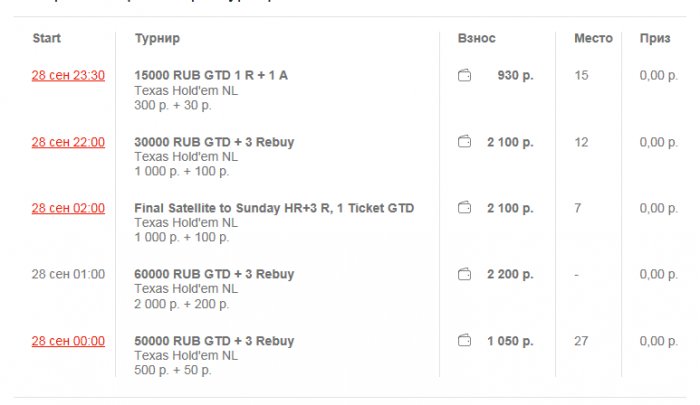The width and height of the screenshot is (700, 405).
Task: Click wallet icon for 30000 RUB GTD tournament
Action: [x=465, y=142]
